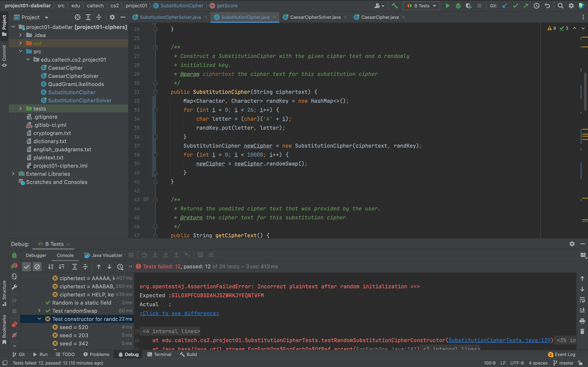Open Search Everywhere magnifier icon
The width and height of the screenshot is (588, 367).
[560, 6]
